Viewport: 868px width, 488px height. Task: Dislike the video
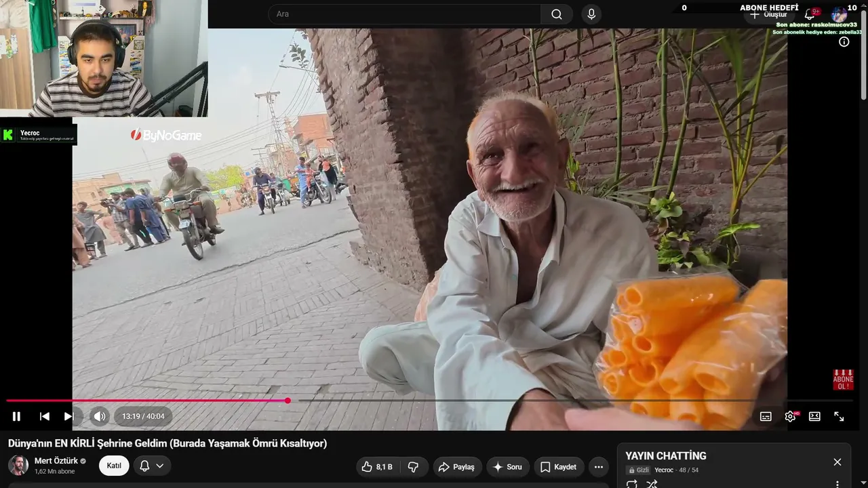point(414,467)
